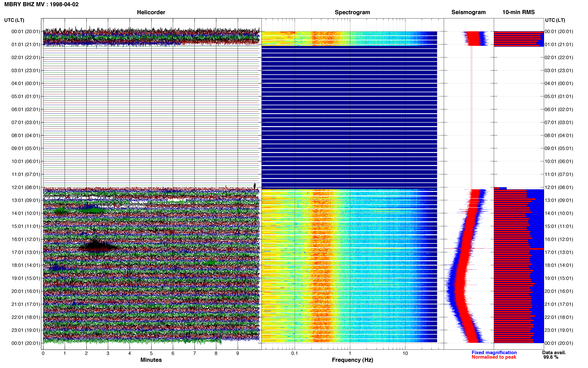Click Helicorder time label 05:01 (01:01)
The height and width of the screenshot is (368, 588).
point(26,96)
